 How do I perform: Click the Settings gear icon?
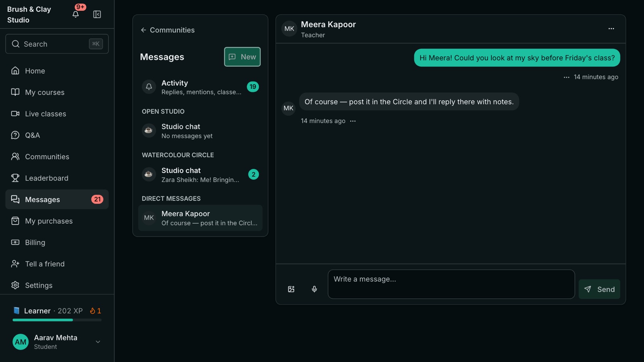pos(15,285)
